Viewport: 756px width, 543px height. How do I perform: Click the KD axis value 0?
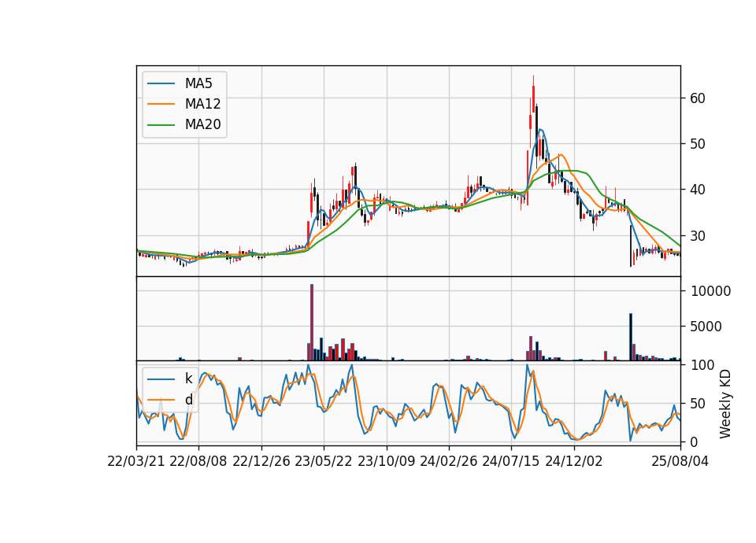point(695,441)
